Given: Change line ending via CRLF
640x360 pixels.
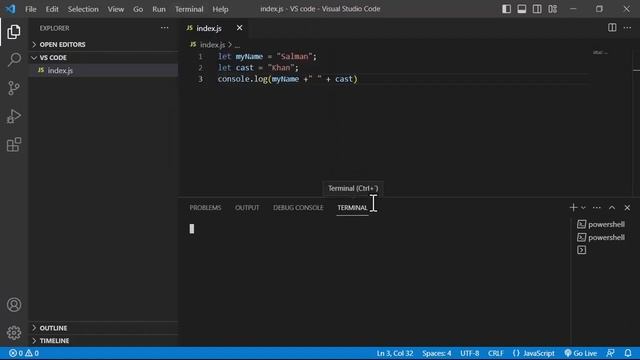Looking at the screenshot, I should (x=496, y=353).
